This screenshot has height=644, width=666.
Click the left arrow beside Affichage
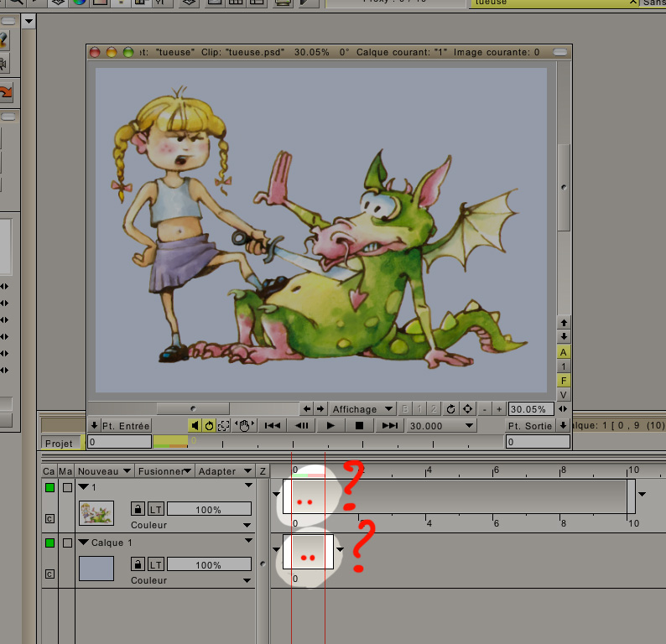click(x=306, y=409)
